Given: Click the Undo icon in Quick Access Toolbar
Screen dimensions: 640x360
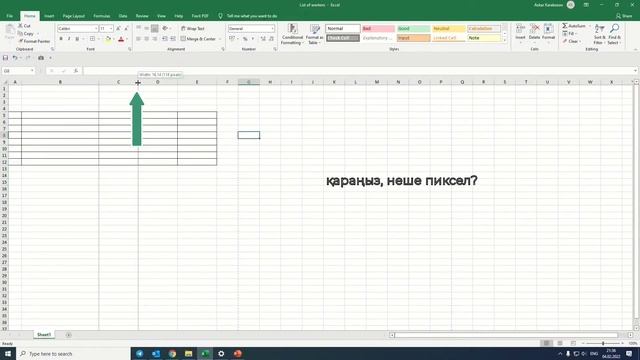Looking at the screenshot, I should coord(15,58).
